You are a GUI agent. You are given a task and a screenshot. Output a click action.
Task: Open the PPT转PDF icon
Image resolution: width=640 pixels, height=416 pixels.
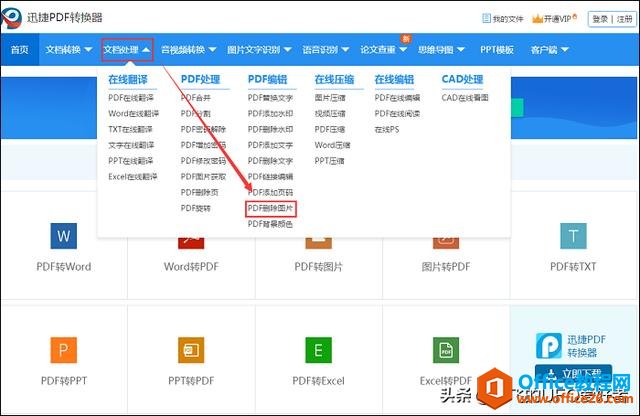pyautogui.click(x=191, y=350)
